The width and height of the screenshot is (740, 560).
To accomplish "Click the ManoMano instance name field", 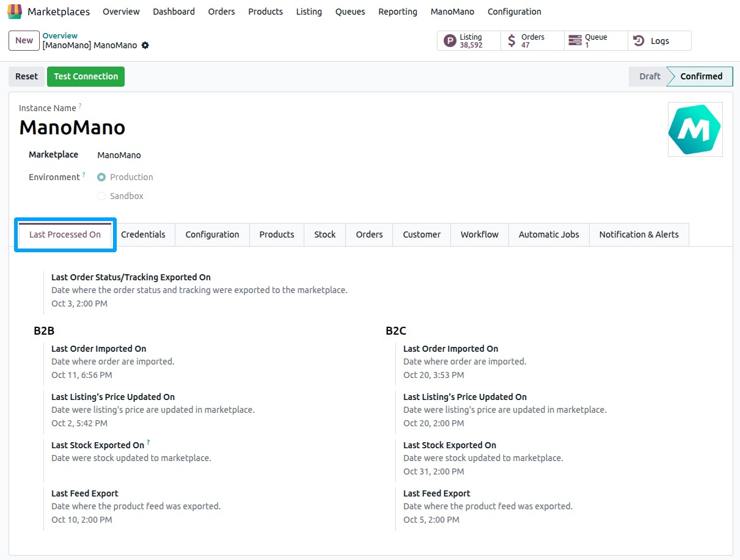I will click(x=72, y=127).
